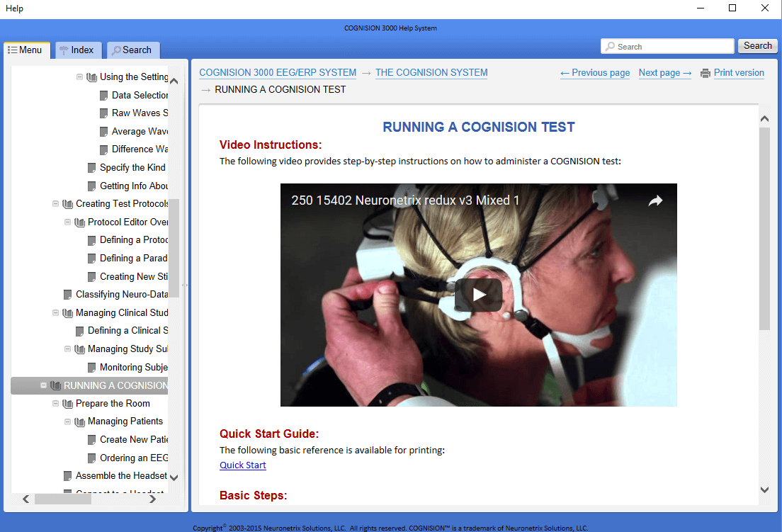
Task: Click the book icon beside Creating Test Protocols
Action: point(68,204)
